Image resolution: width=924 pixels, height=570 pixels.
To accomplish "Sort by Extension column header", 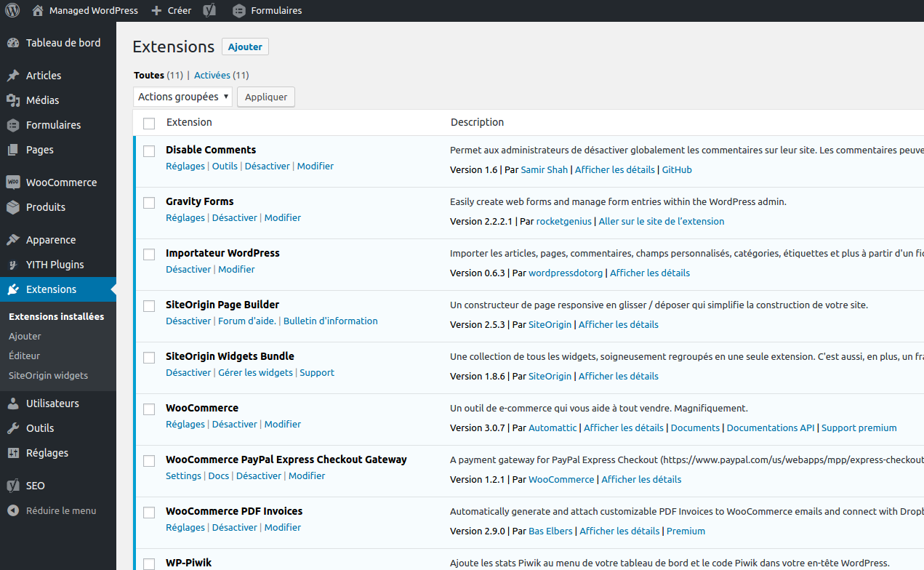I will point(189,122).
